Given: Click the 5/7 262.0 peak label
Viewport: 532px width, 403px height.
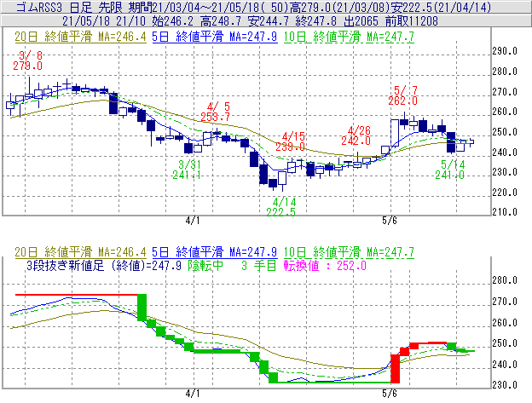Looking at the screenshot, I should 402,95.
